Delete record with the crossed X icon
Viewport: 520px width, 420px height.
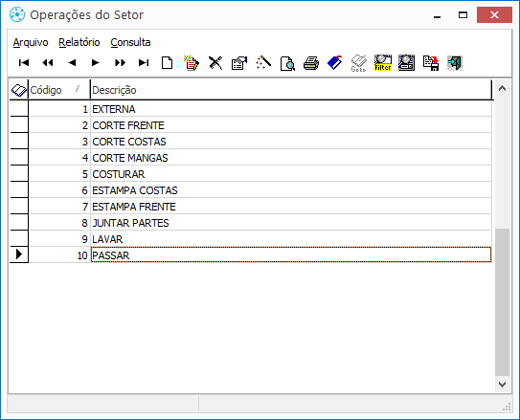point(215,62)
